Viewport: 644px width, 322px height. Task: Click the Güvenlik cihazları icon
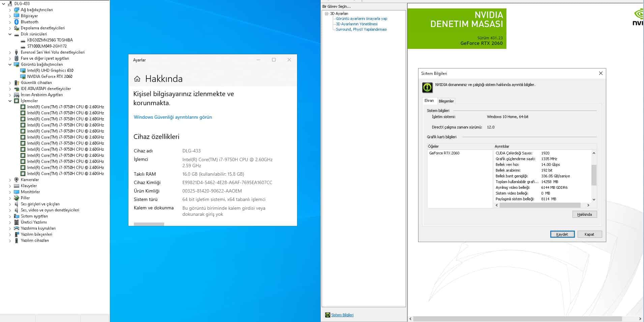(17, 83)
